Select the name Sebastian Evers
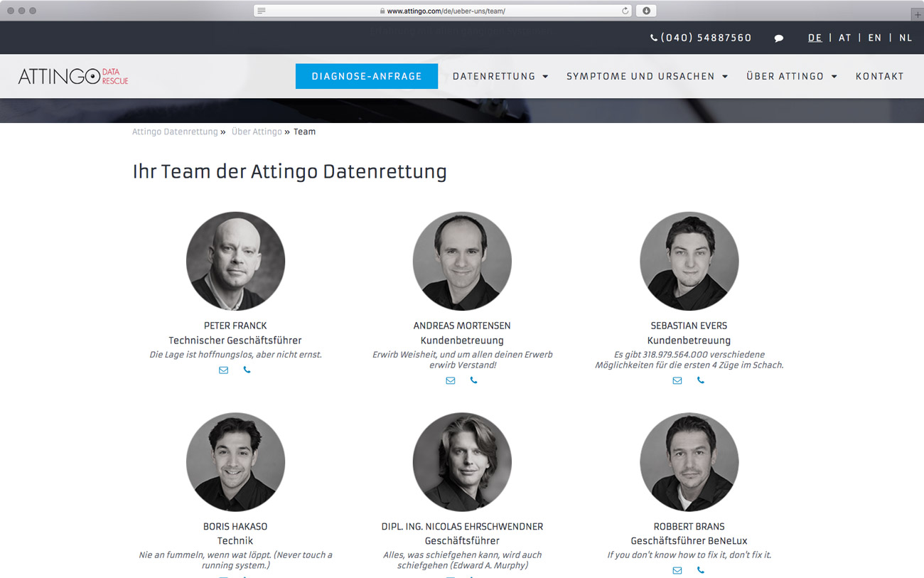The width and height of the screenshot is (924, 578). 689,326
